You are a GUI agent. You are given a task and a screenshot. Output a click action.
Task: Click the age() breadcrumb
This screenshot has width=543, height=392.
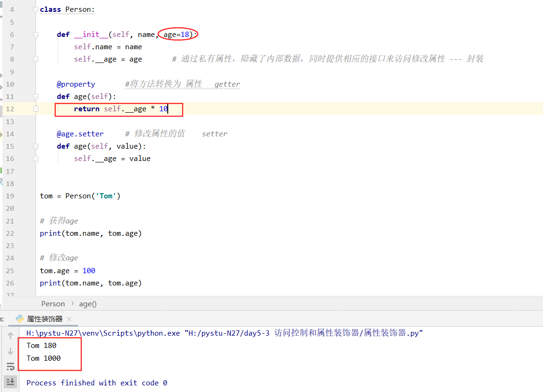88,304
